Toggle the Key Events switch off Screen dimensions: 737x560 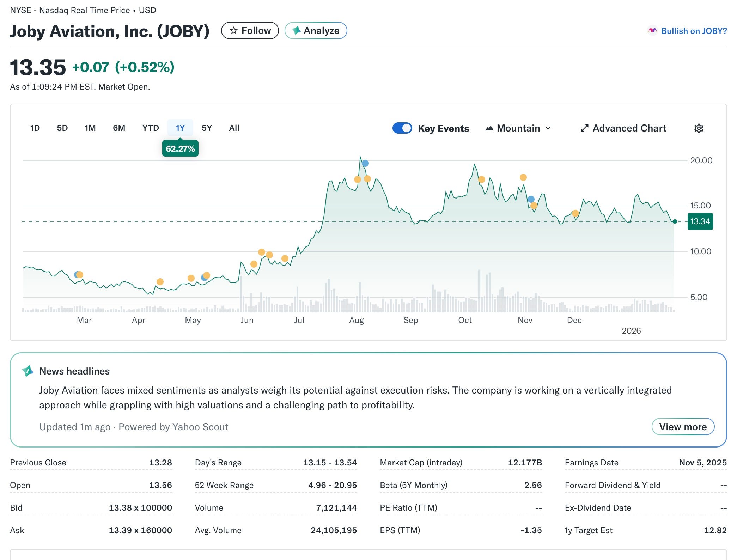point(402,128)
